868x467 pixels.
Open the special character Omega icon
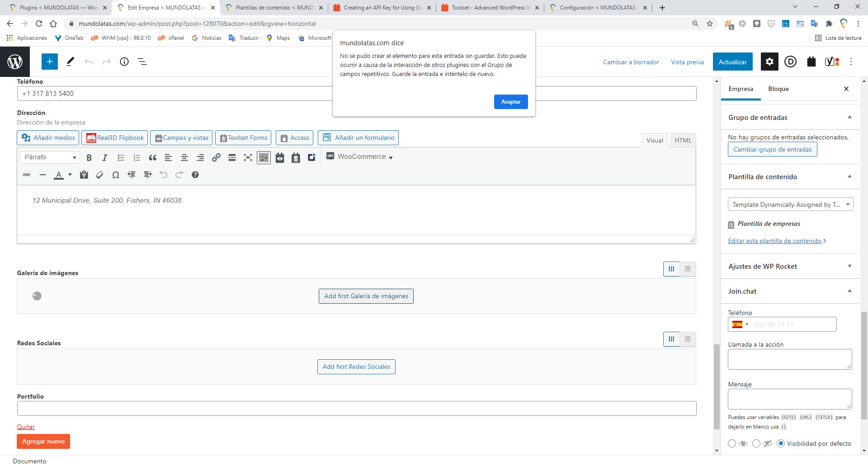click(116, 175)
